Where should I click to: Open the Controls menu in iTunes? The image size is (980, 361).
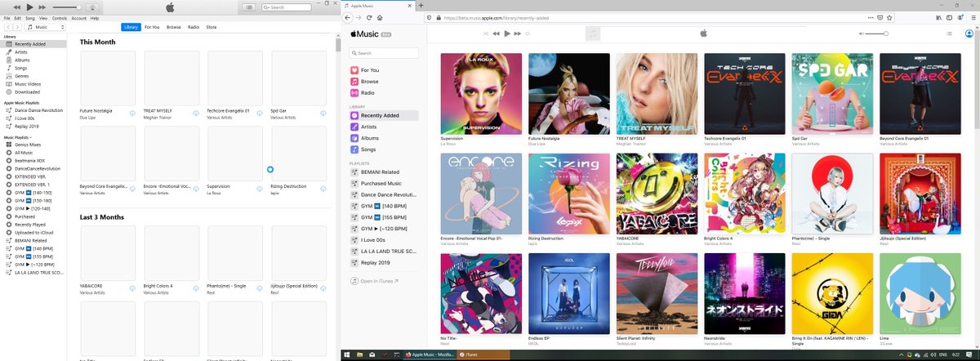point(60,17)
